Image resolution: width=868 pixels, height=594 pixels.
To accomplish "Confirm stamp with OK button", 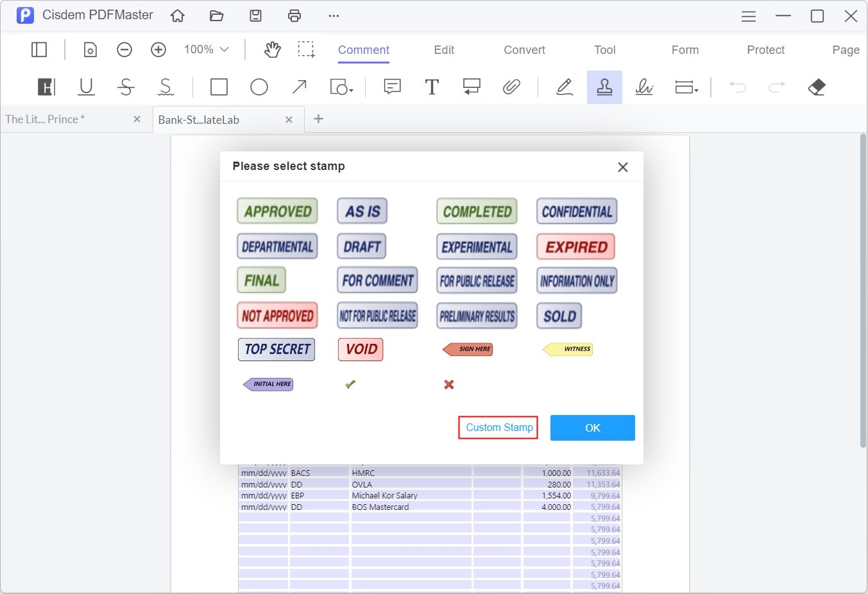I will click(x=592, y=428).
